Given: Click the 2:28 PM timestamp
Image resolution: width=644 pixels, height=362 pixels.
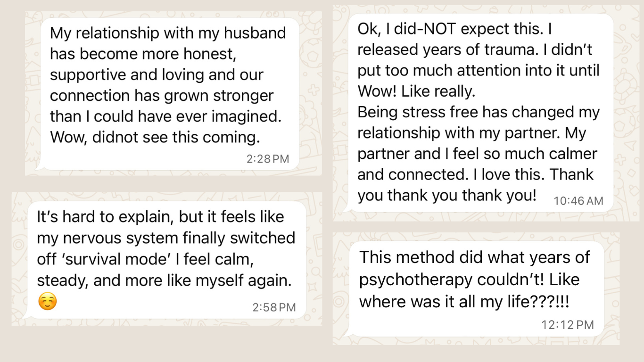Looking at the screenshot, I should click(x=268, y=159).
